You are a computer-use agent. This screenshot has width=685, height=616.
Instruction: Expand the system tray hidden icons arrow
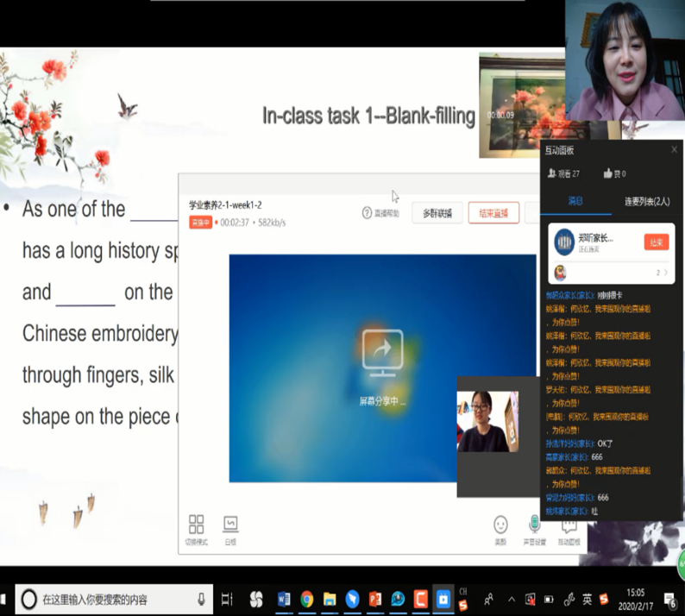point(512,599)
